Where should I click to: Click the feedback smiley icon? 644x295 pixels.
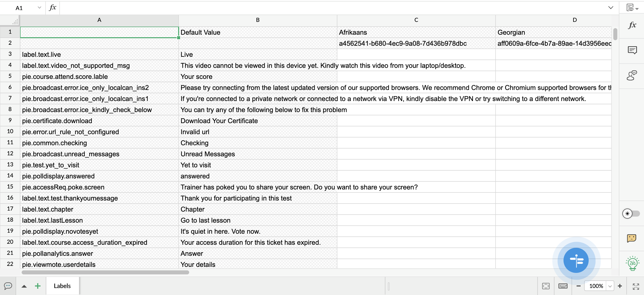point(631,238)
